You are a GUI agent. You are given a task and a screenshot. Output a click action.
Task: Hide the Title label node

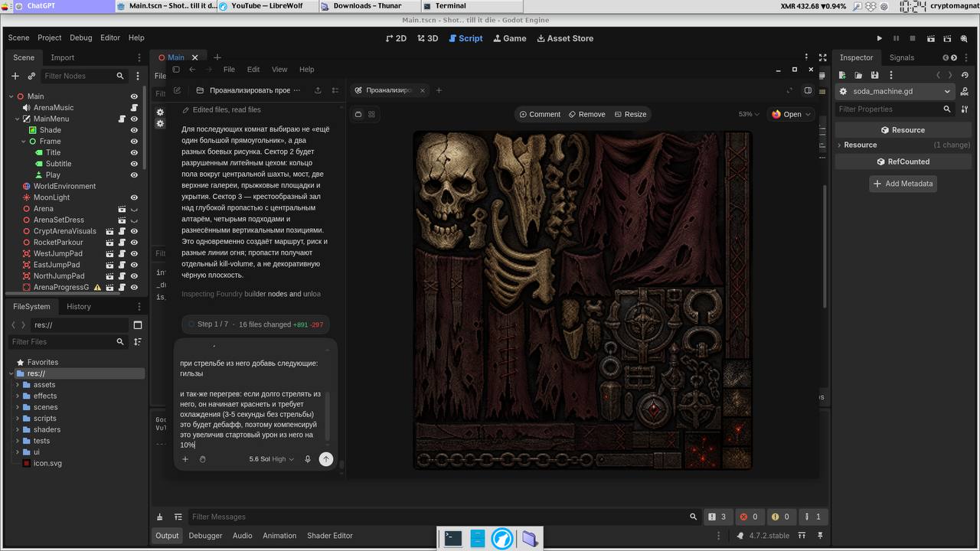[x=134, y=153]
